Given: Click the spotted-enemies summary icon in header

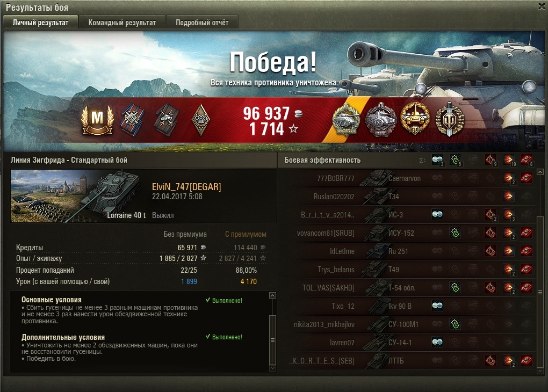Looking at the screenshot, I should pos(437,160).
